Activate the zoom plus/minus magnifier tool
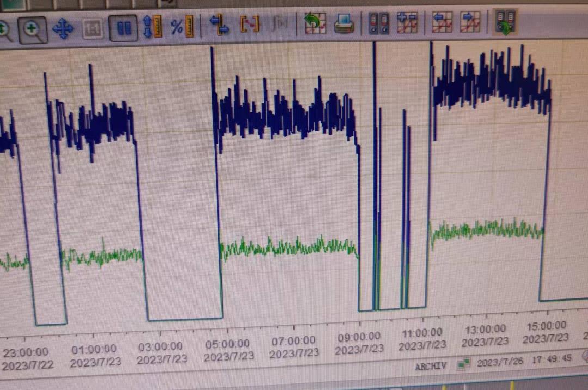 tap(33, 29)
